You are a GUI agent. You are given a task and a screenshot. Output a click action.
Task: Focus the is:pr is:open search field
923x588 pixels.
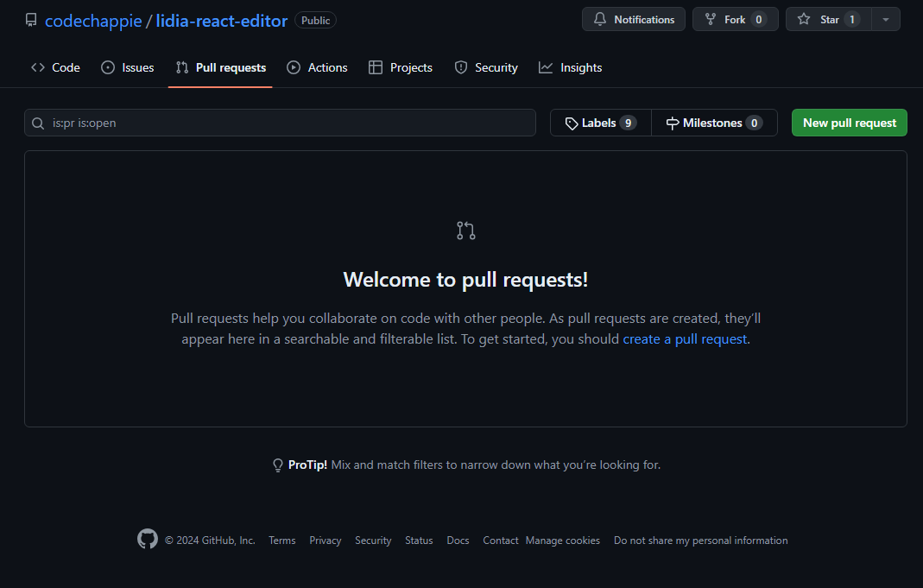[x=281, y=123]
